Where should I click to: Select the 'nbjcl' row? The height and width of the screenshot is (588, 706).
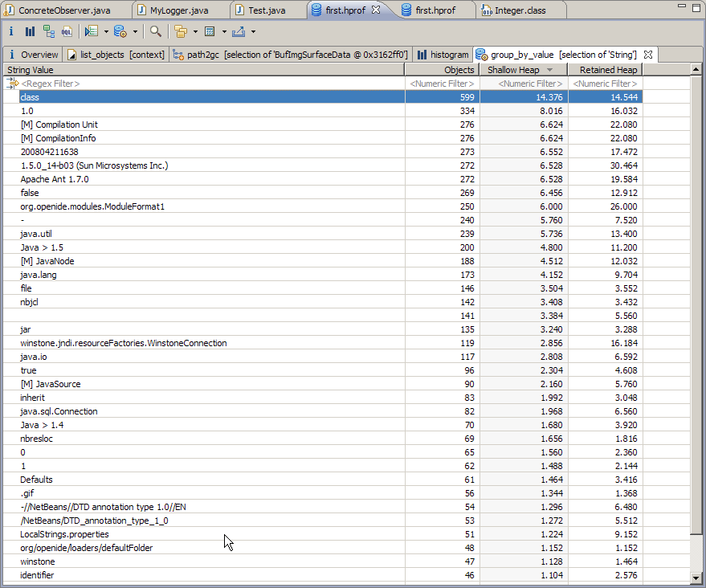(x=323, y=302)
